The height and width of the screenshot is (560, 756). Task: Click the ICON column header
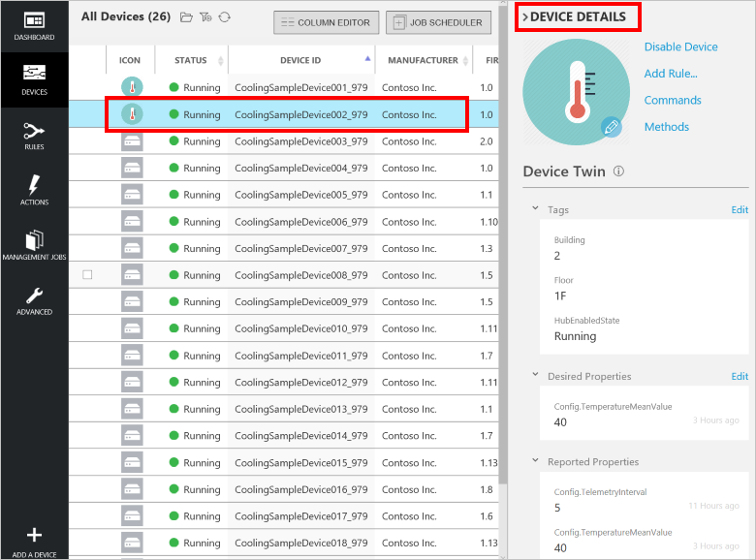coord(130,60)
